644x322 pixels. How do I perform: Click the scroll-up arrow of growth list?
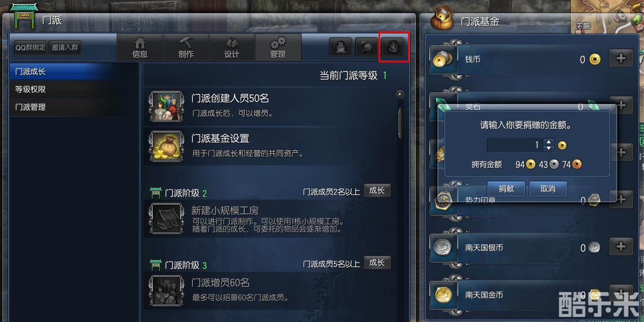coord(400,94)
